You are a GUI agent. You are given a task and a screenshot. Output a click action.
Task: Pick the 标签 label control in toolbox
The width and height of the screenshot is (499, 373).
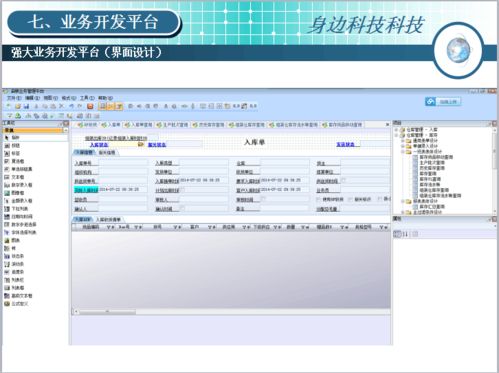tap(13, 153)
